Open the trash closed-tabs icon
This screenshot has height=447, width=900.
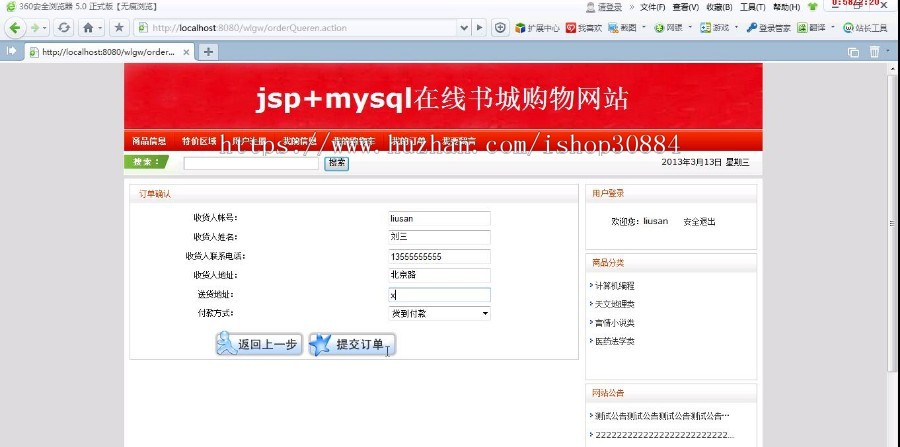coord(874,52)
